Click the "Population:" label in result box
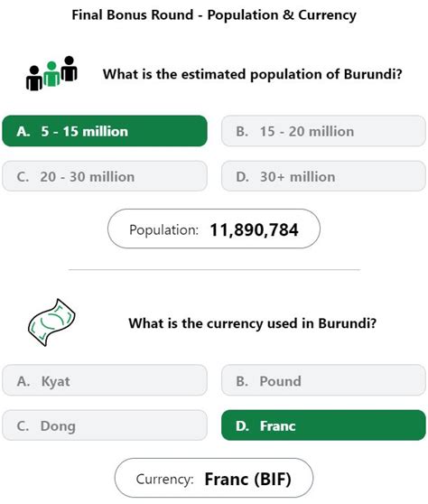The width and height of the screenshot is (428, 504). (x=163, y=230)
